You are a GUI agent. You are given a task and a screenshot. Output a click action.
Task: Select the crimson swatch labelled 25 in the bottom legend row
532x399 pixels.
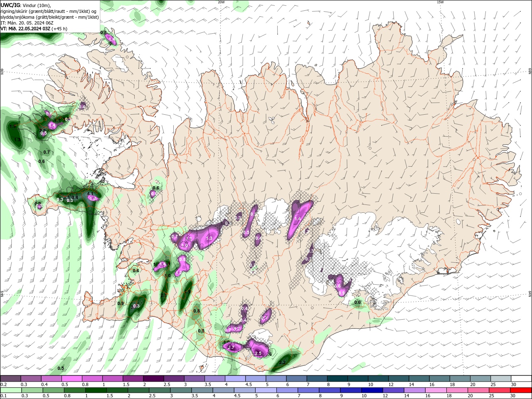[x=500, y=390]
